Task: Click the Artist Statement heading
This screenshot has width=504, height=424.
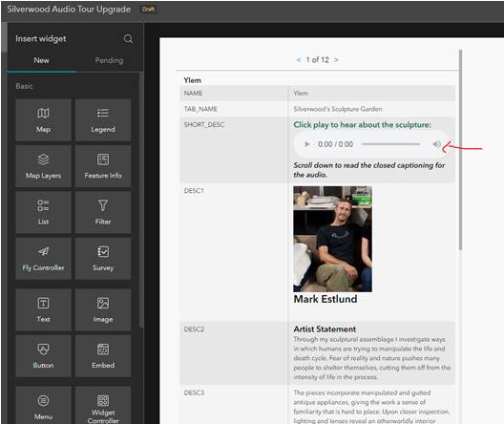Action: click(325, 329)
